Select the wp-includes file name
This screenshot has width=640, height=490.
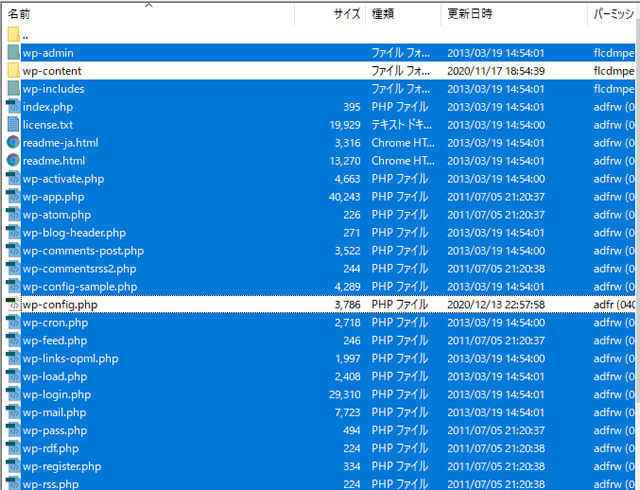[x=53, y=89]
